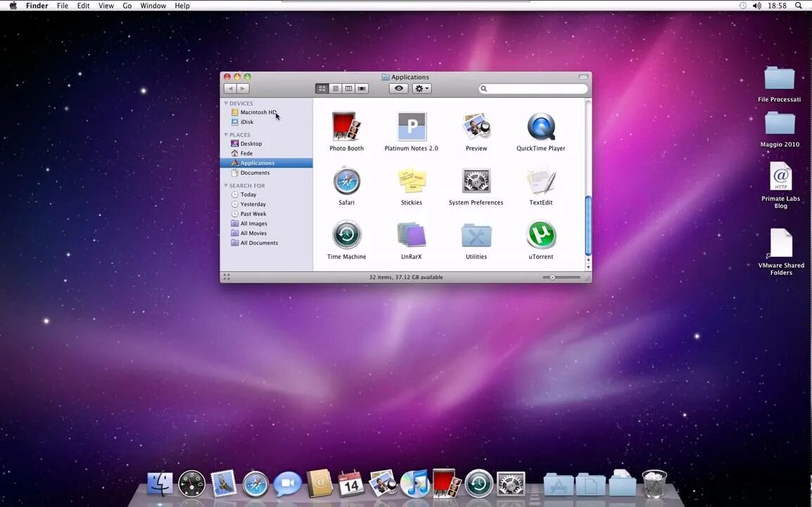The width and height of the screenshot is (812, 507).
Task: Open the Finder menu
Action: pos(37,6)
